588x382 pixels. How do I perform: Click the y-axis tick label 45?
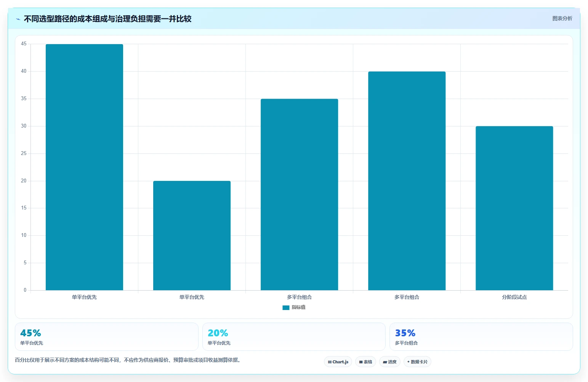24,44
